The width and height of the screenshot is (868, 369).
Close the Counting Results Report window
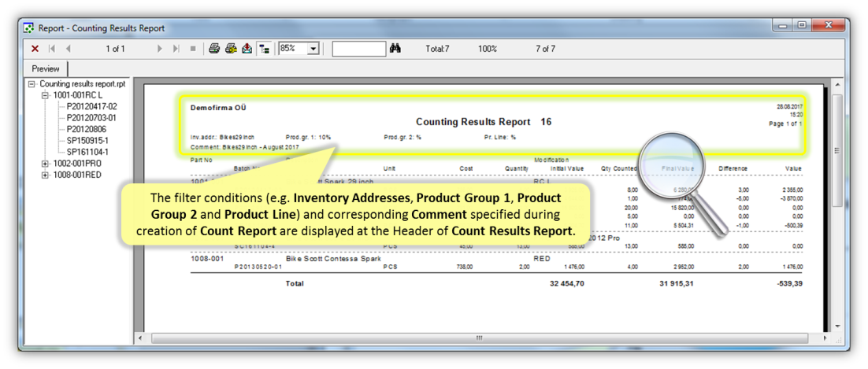(827, 25)
